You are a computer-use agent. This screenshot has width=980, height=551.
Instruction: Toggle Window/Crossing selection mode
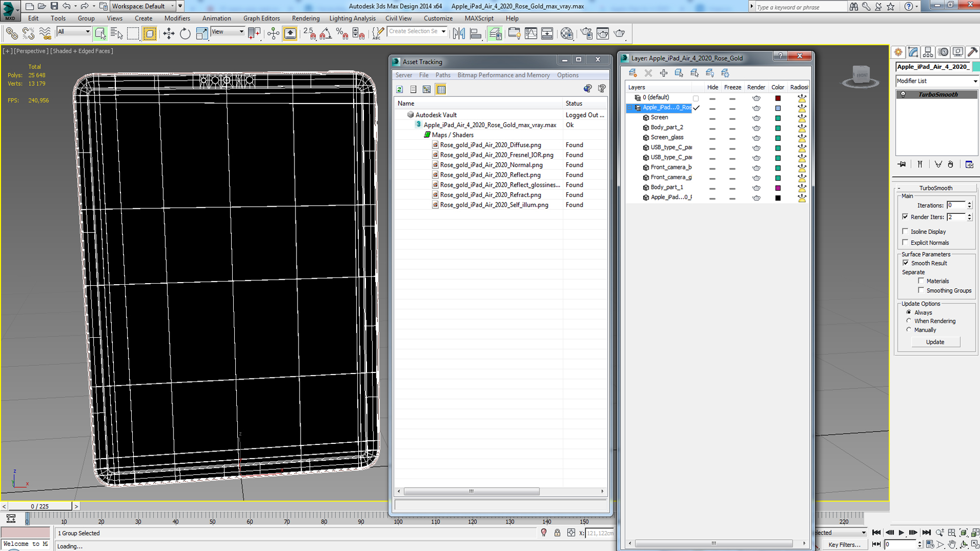click(x=150, y=34)
